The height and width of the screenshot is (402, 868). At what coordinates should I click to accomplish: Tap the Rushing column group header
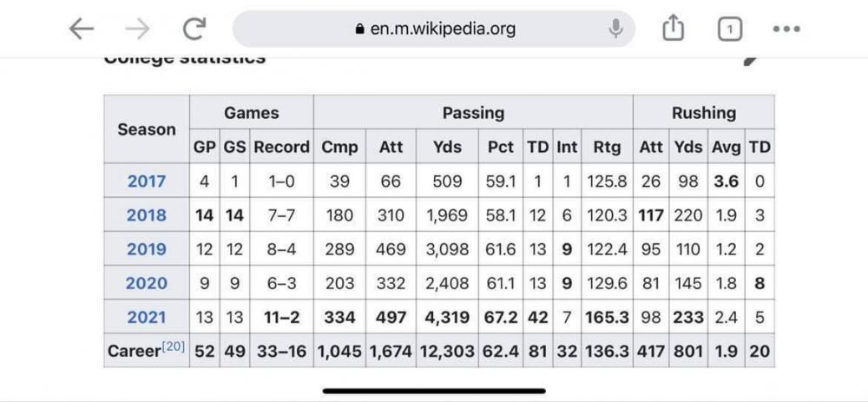[x=703, y=113]
